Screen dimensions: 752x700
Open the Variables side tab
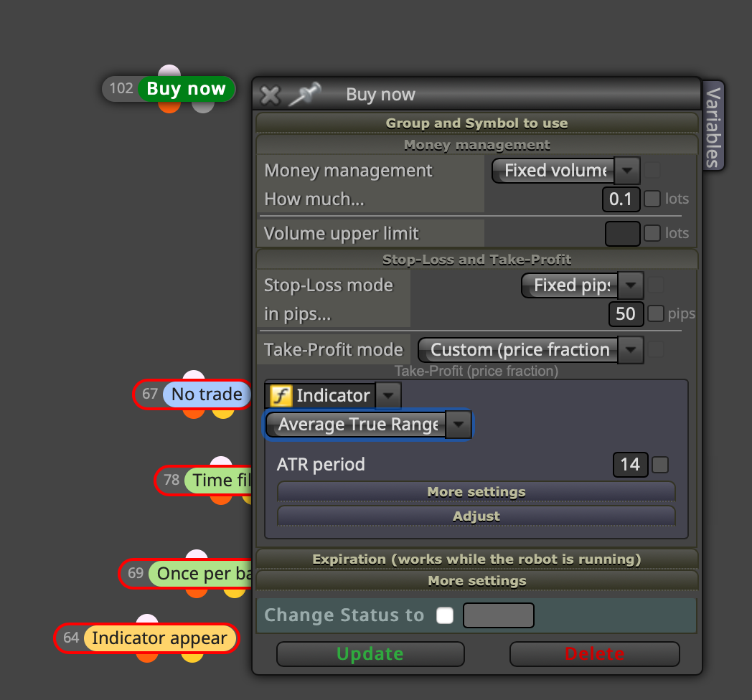click(x=713, y=126)
